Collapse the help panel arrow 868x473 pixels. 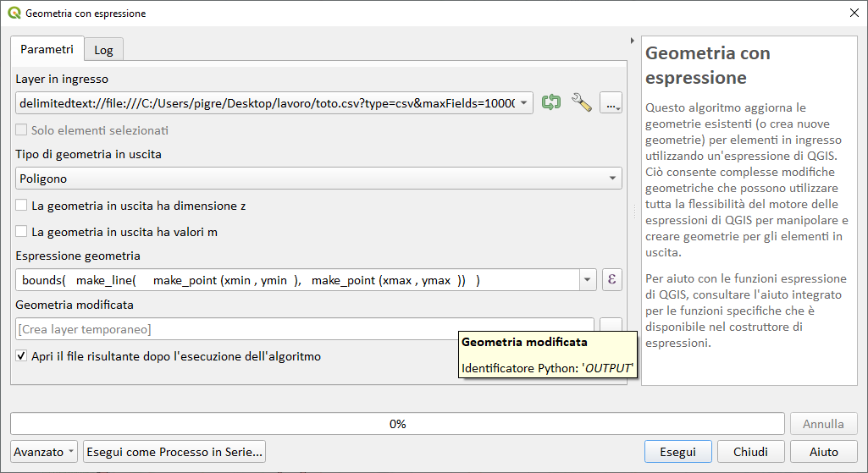pyautogui.click(x=633, y=41)
